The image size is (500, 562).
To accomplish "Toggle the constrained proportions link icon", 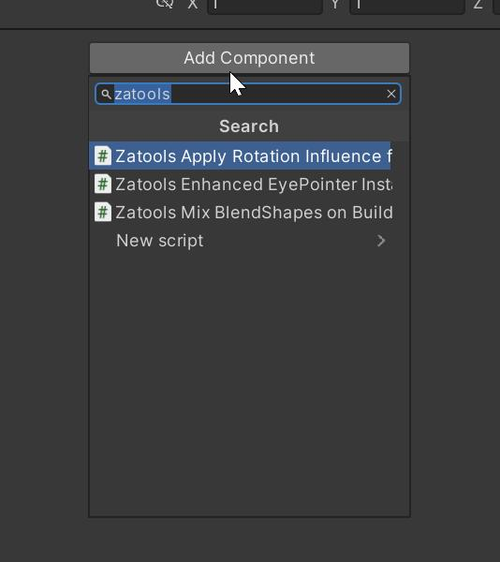I will 165,4.
